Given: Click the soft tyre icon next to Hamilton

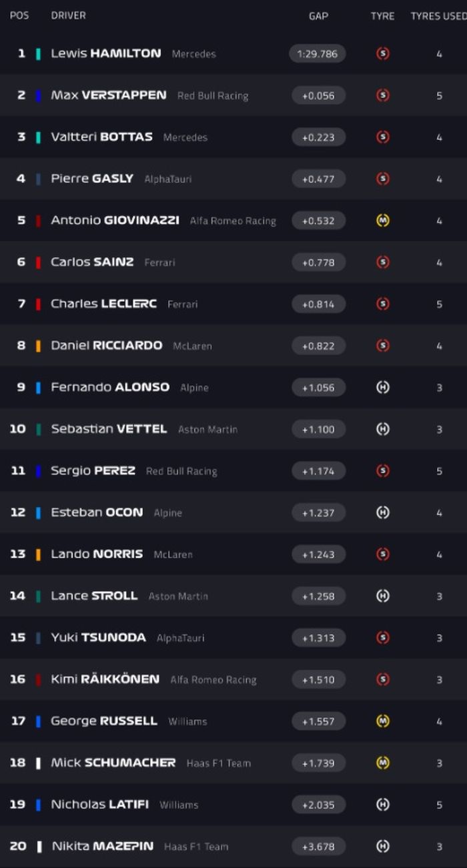Looking at the screenshot, I should pos(382,54).
